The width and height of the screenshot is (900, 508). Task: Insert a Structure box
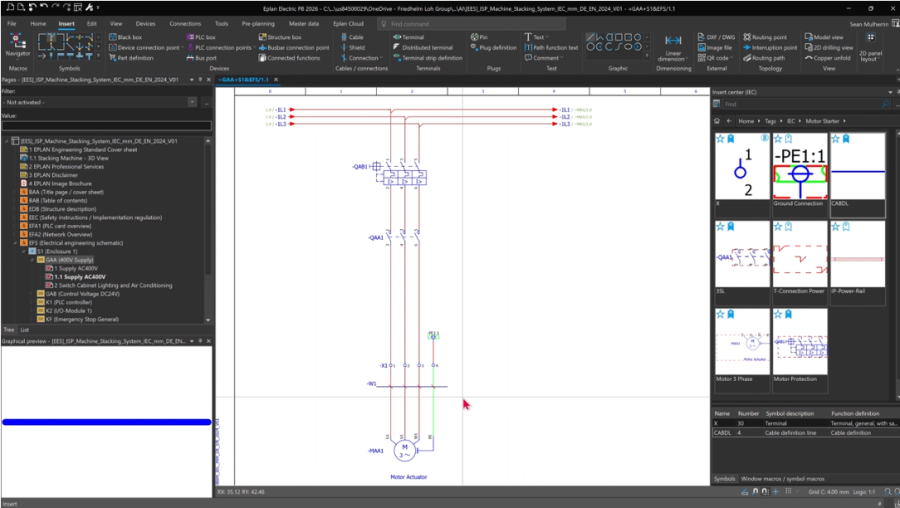(x=284, y=37)
